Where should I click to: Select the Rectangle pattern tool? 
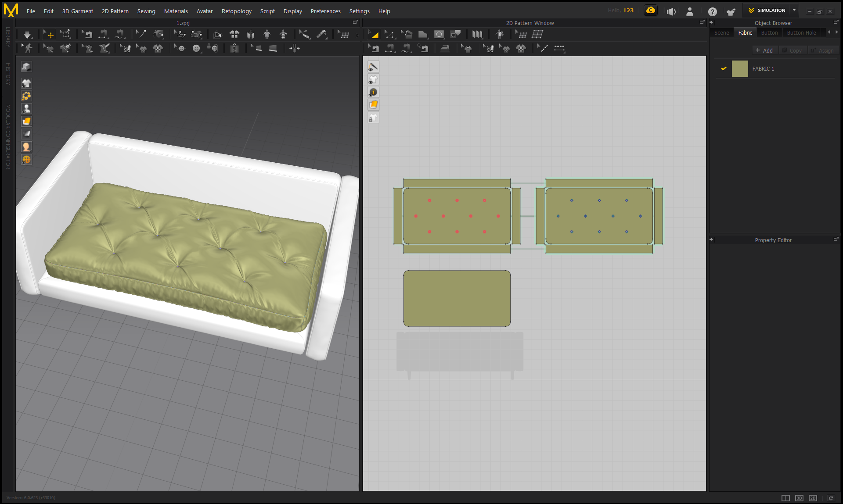[x=423, y=35]
